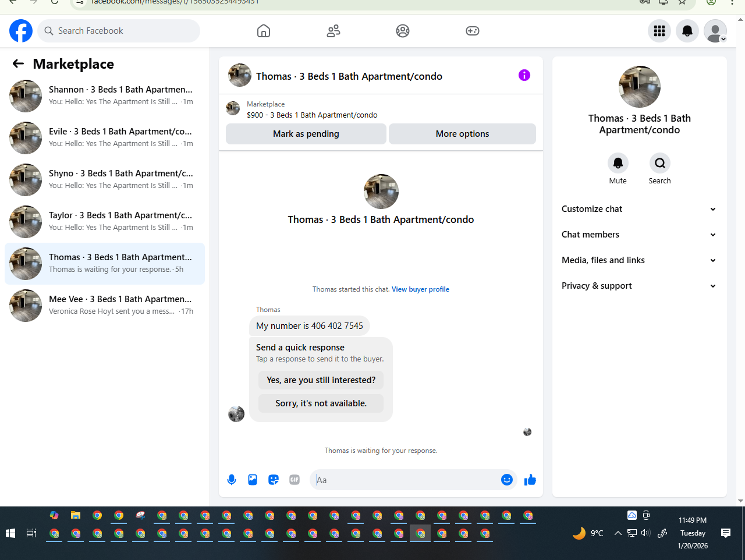
Task: Click the "My number is 406 402 7545" message
Action: 310,326
